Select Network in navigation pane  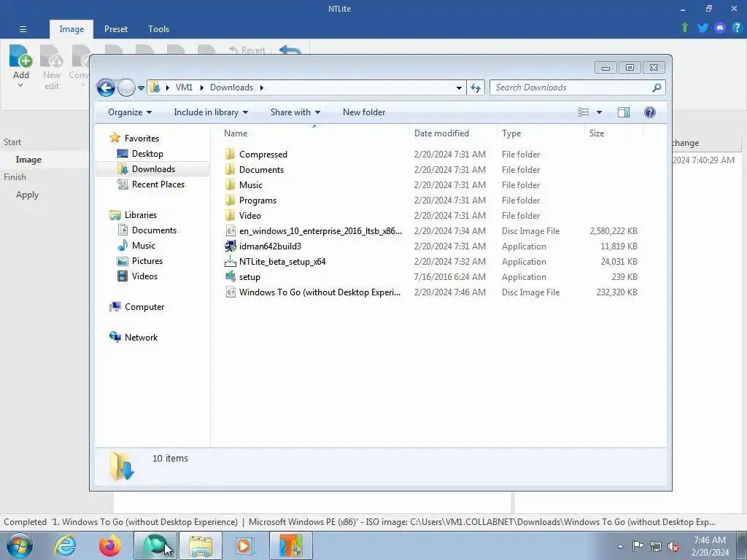point(141,338)
